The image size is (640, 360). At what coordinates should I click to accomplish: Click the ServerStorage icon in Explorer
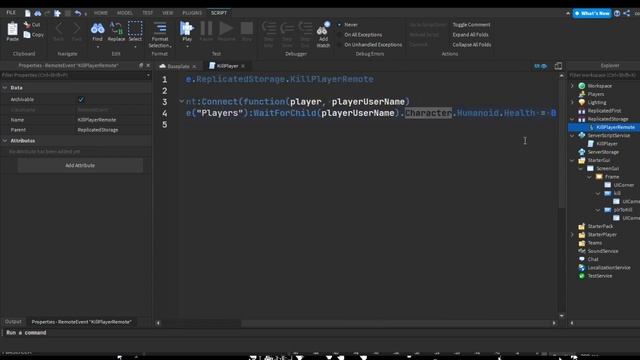coord(582,152)
